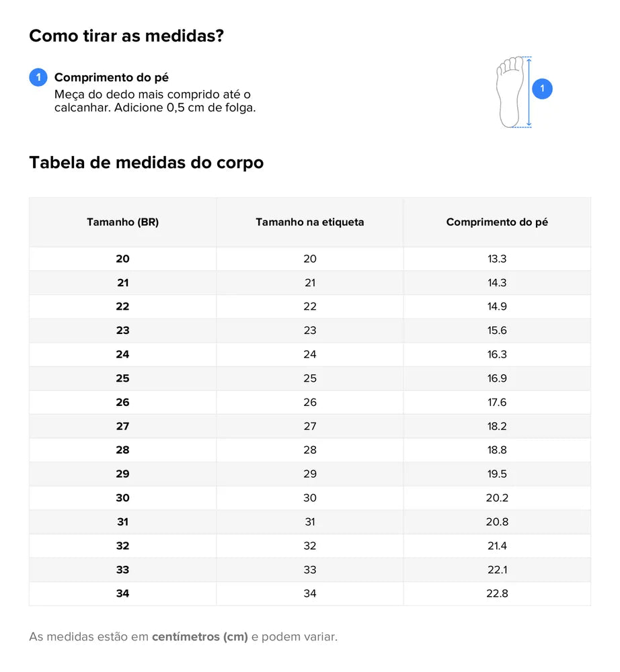Select the "Tamanho (BR)" column header
Viewport: 620px width, 672px height.
coord(122,222)
